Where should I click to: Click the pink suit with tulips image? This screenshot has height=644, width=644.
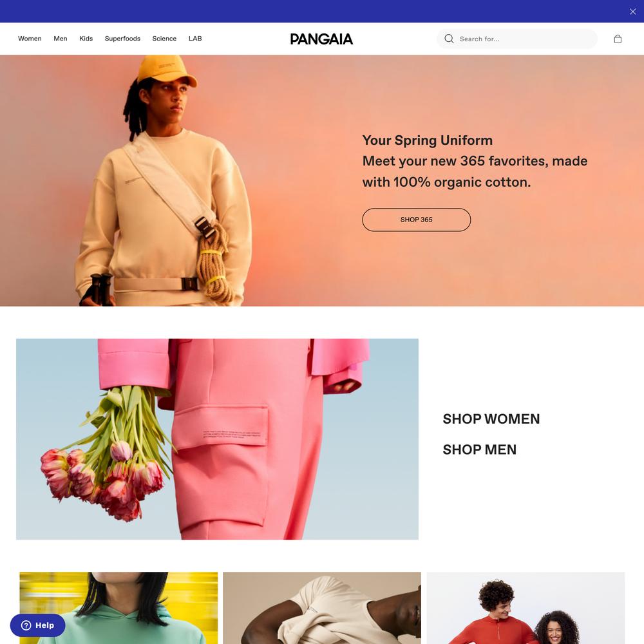(217, 439)
